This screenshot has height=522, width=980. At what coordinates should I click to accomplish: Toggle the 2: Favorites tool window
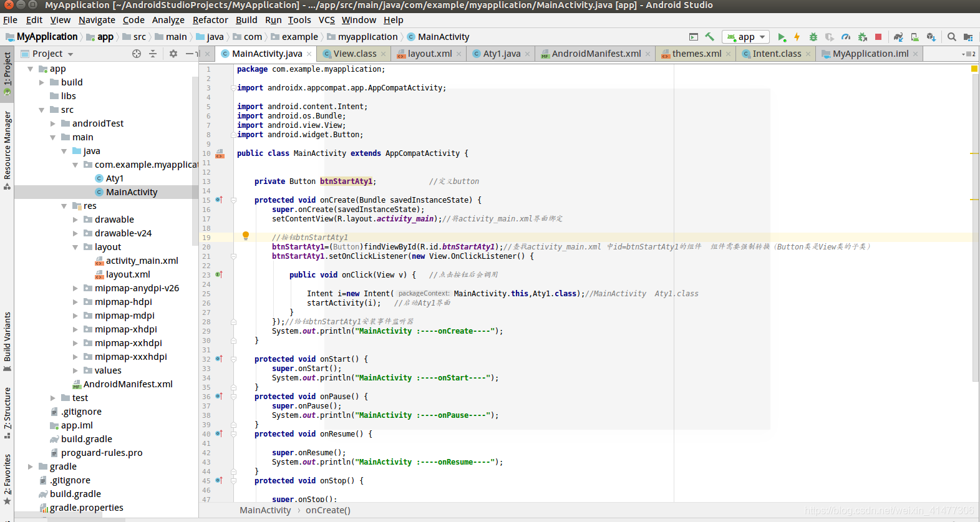point(7,479)
